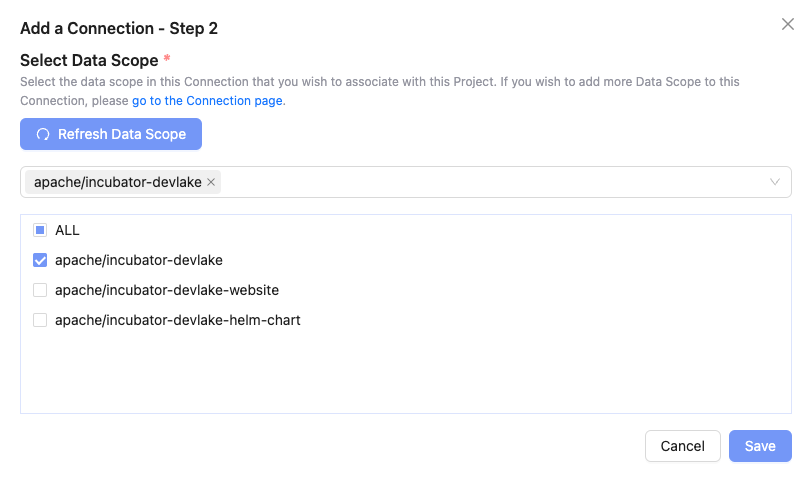This screenshot has width=812, height=477.
Task: Save the selected data scope
Action: click(760, 446)
